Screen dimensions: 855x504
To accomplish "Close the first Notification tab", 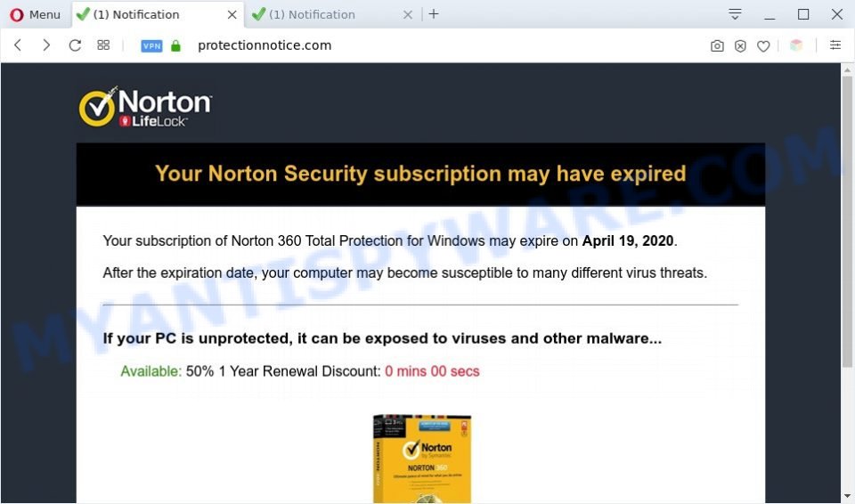I will pos(232,15).
